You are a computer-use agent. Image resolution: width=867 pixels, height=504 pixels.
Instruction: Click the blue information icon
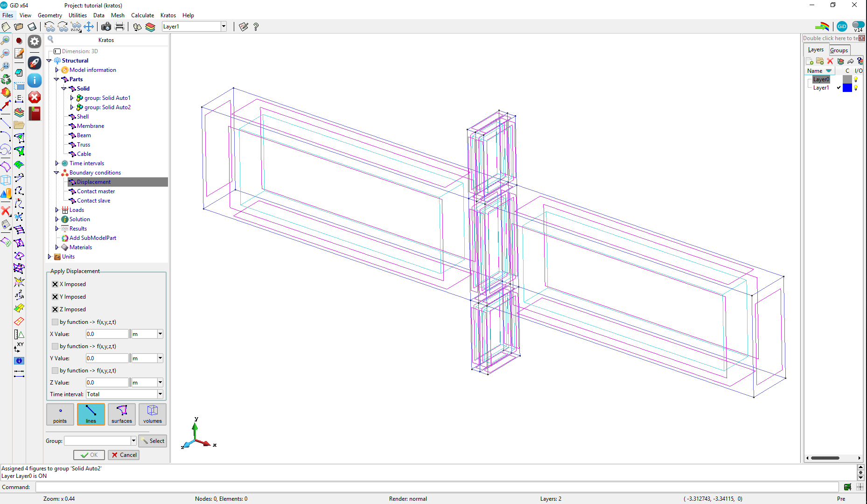pos(35,80)
